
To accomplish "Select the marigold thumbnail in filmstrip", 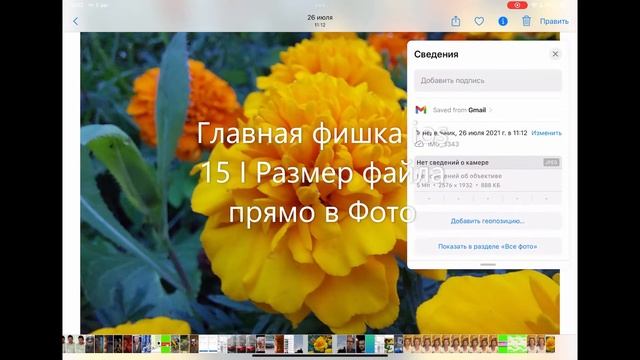I will tap(320, 344).
